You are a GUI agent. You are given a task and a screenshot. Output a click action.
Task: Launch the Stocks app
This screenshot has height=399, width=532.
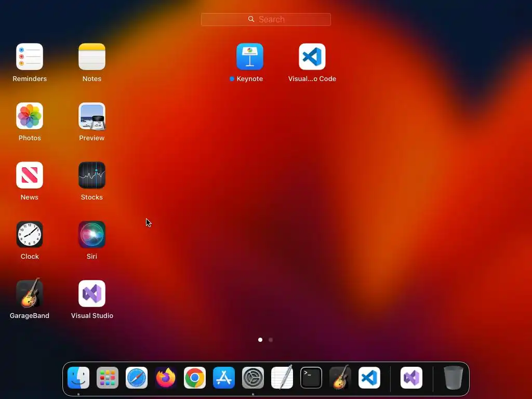(92, 175)
